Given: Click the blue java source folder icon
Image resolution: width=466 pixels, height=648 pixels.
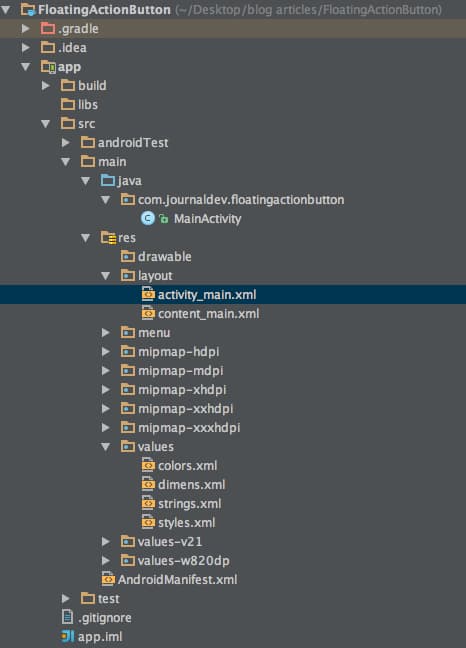Looking at the screenshot, I should point(108,180).
